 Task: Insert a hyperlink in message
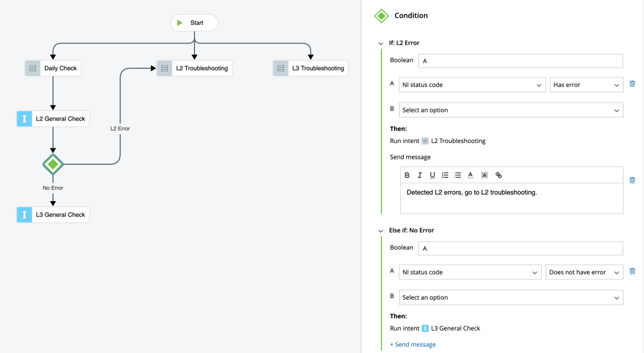(499, 175)
